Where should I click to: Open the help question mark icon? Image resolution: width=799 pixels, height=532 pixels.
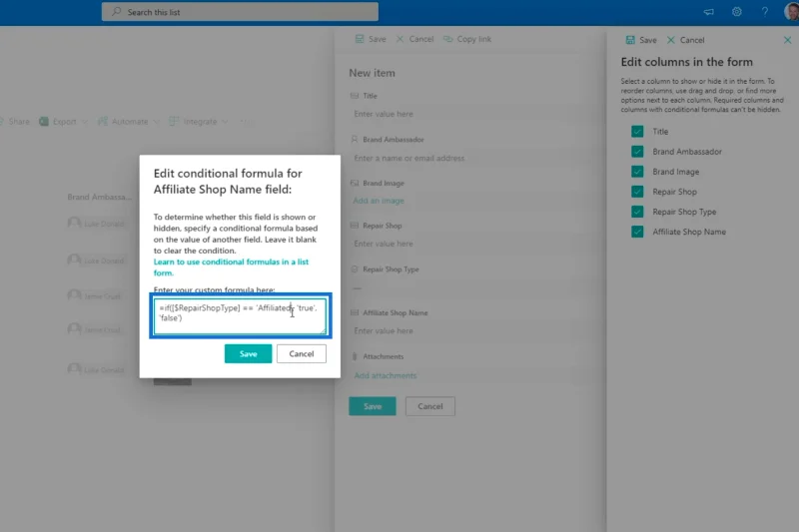[x=765, y=12]
